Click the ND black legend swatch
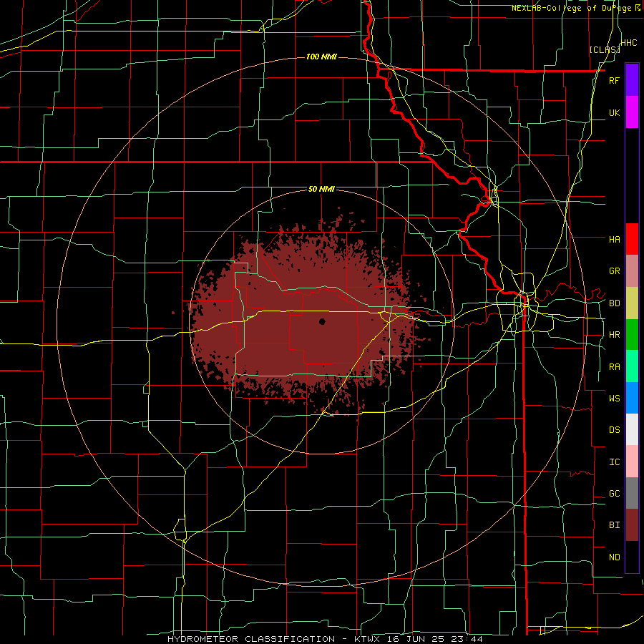Viewport: 644px width, 644px height. 632,557
